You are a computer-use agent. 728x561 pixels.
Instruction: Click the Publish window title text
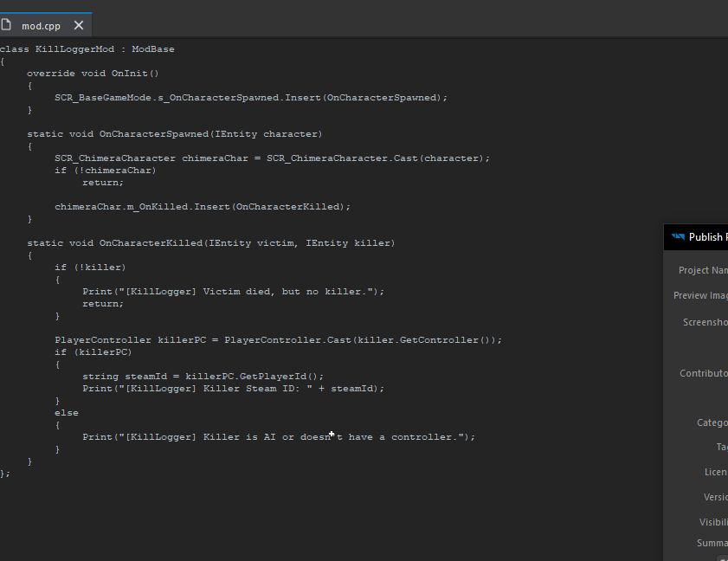pos(707,237)
